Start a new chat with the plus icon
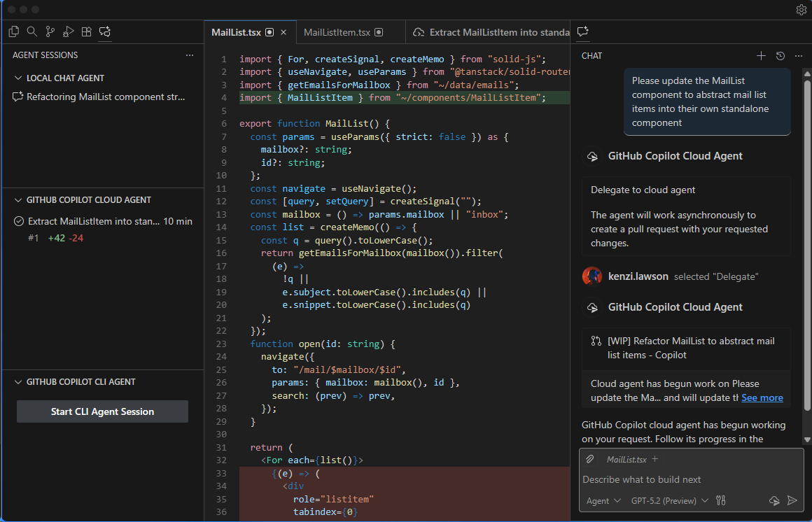Screen dimensions: 812x522 (761, 55)
